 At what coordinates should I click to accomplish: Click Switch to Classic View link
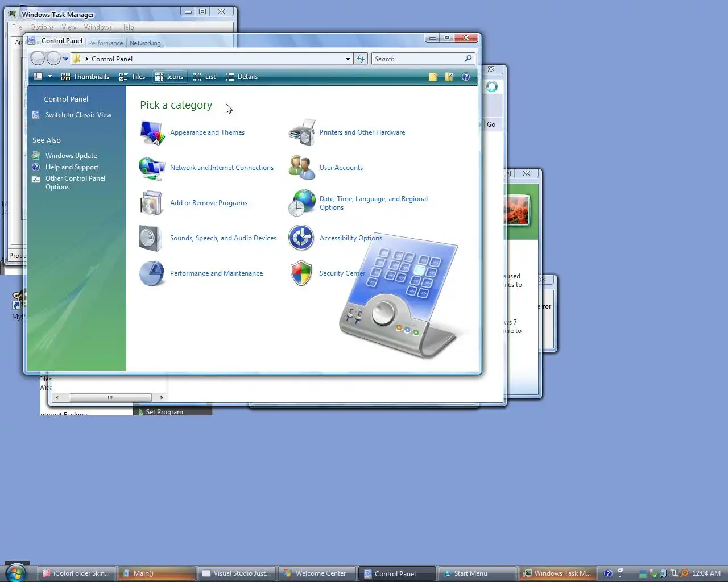click(x=78, y=115)
